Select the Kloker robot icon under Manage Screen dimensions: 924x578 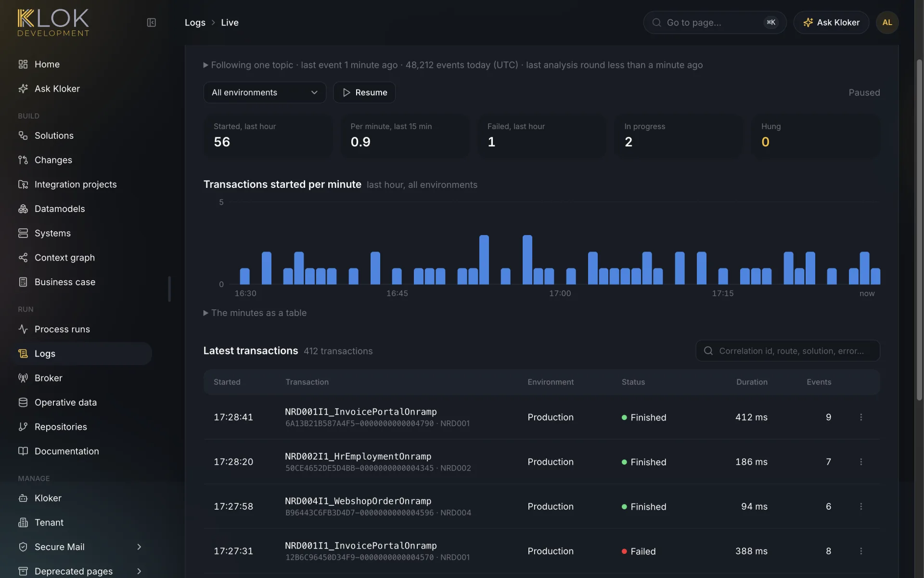pos(23,498)
